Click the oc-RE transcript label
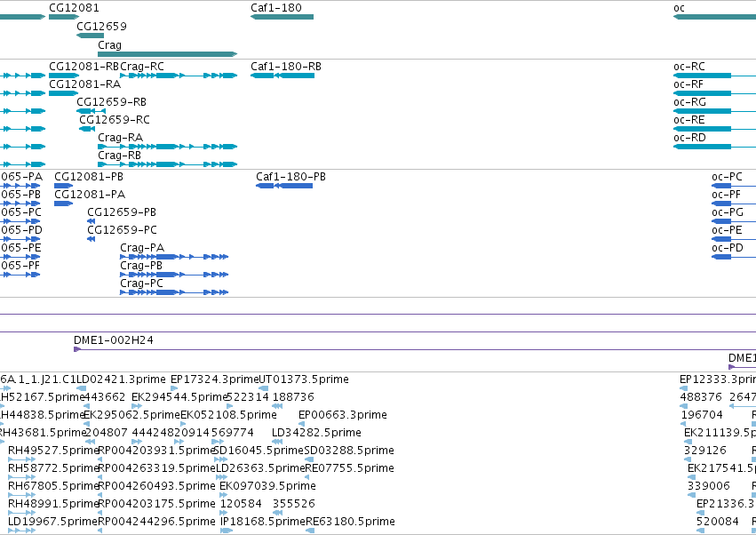Viewport: 756px width, 535px height. (689, 120)
